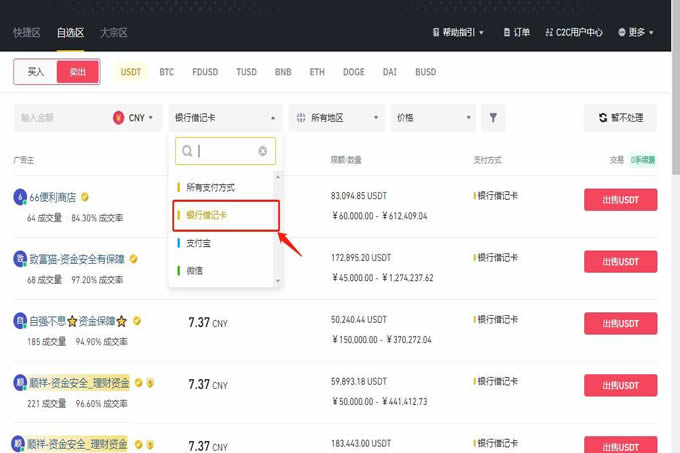Click the globe icon beside 所有地区
The image size is (680, 453).
coord(301,117)
